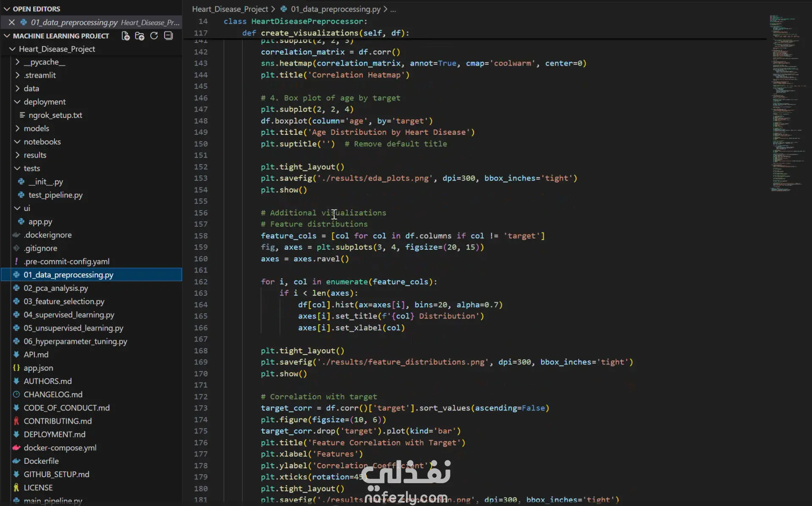812x506 pixels.
Task: Click 01_data_preprocessing.py breadcrumb segment
Action: point(335,9)
